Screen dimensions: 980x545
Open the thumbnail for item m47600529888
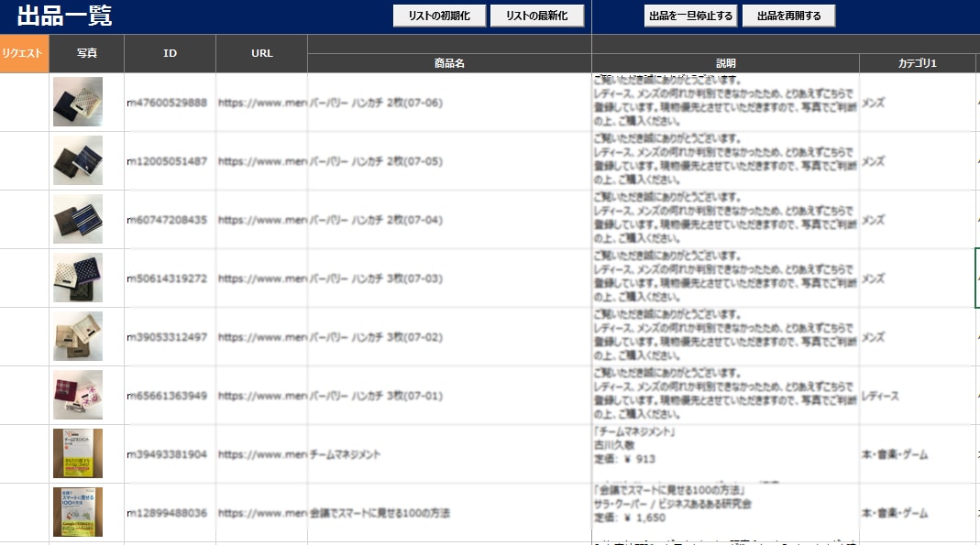(x=78, y=102)
